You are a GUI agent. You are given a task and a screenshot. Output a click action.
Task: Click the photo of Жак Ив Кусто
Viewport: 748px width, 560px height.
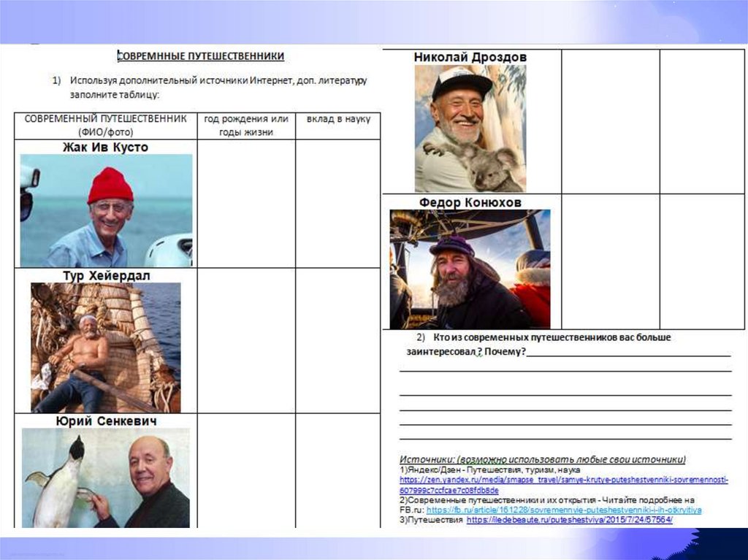tap(107, 210)
